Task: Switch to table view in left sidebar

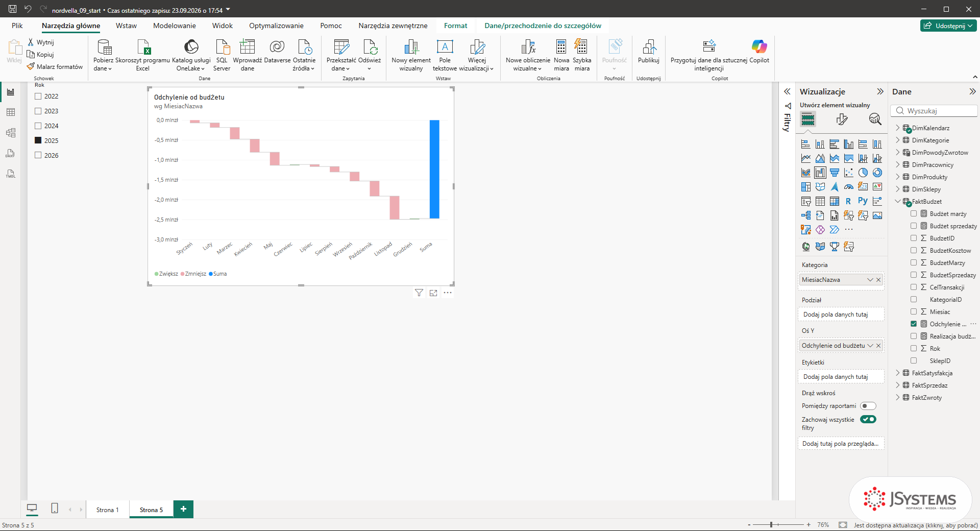Action: [11, 112]
